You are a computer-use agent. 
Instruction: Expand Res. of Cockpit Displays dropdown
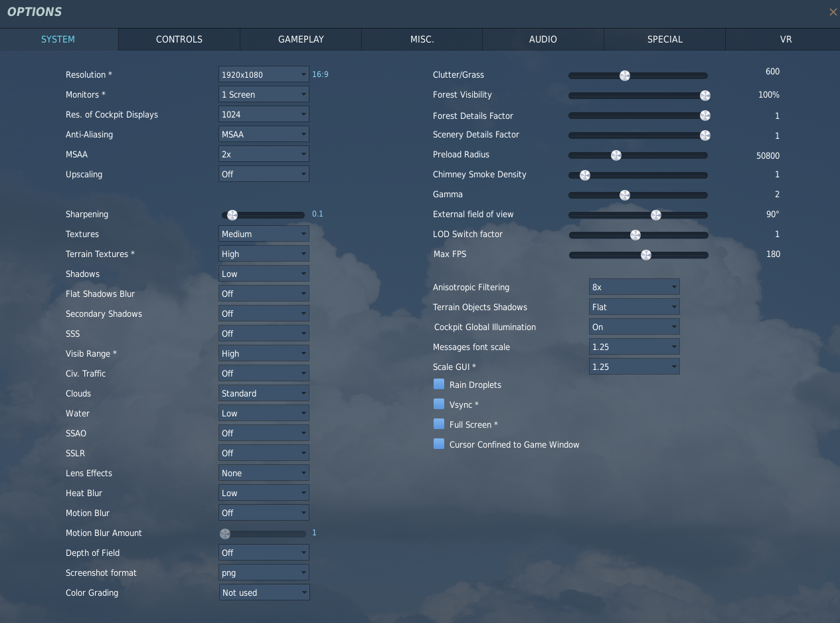click(264, 114)
